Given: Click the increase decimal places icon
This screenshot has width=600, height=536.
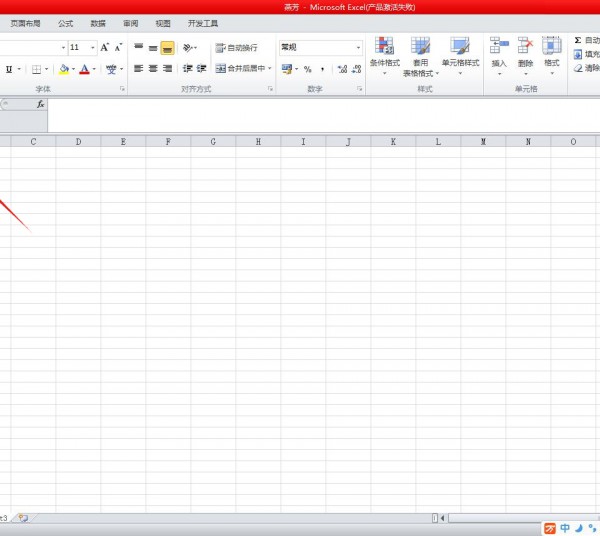Looking at the screenshot, I should click(x=342, y=69).
